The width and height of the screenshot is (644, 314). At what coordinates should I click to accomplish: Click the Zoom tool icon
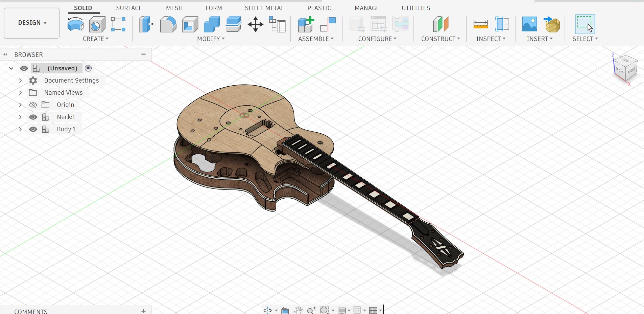(x=311, y=310)
